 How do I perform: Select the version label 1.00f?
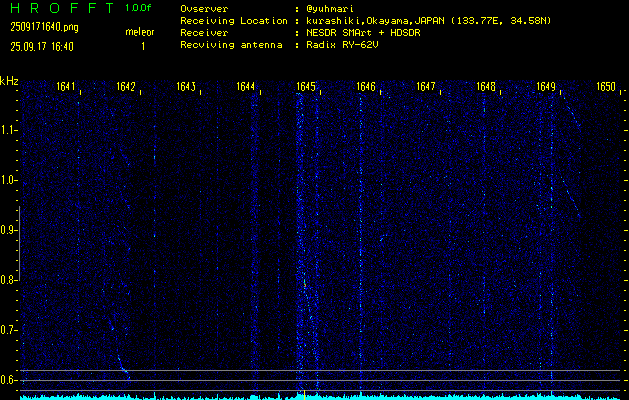[x=140, y=8]
